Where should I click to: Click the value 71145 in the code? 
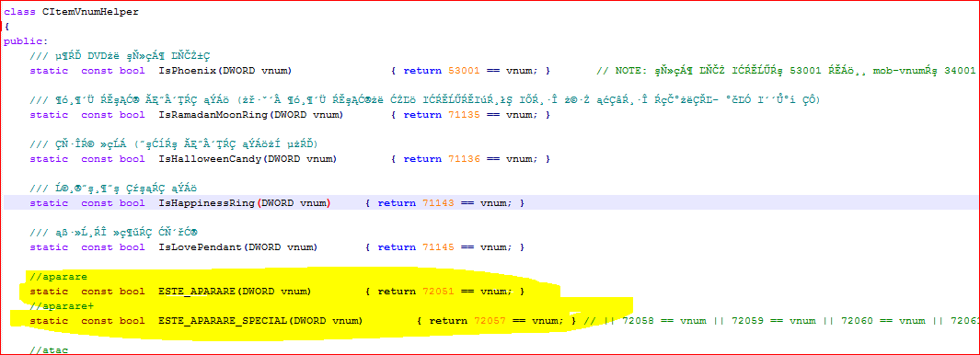(439, 246)
